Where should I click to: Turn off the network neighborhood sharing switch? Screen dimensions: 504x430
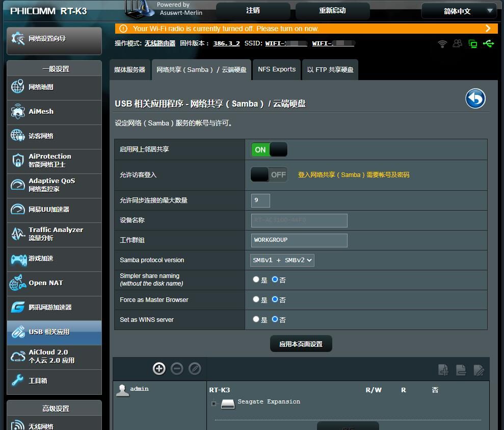coord(269,149)
